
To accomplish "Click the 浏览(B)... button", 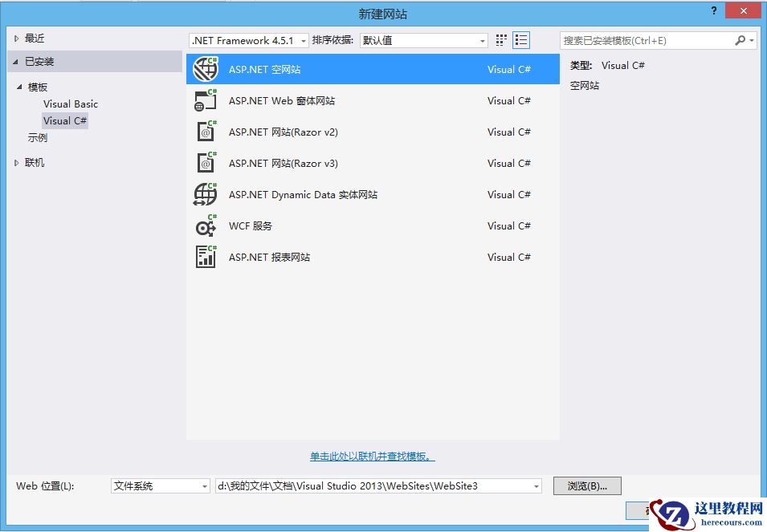I will (587, 486).
